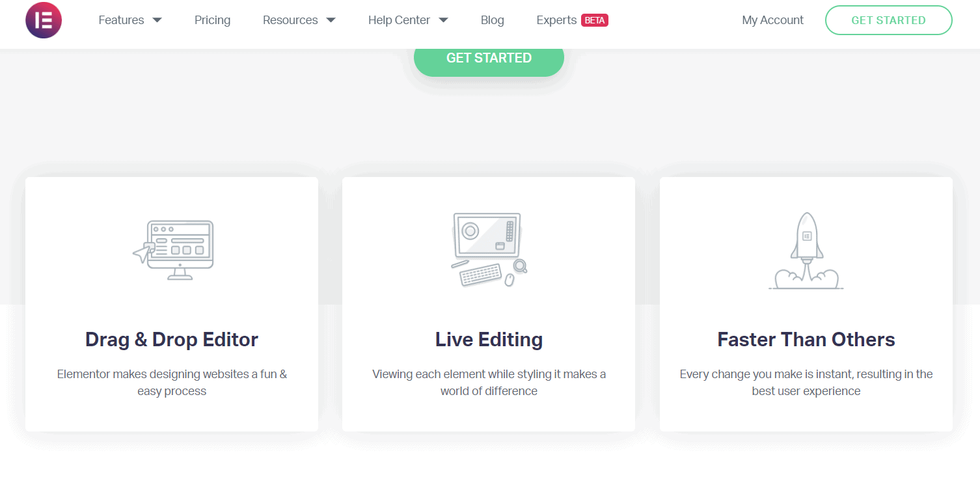Viewport: 980px width, 479px height.
Task: Click the Drag & Drop Editor monitor icon
Action: 172,251
